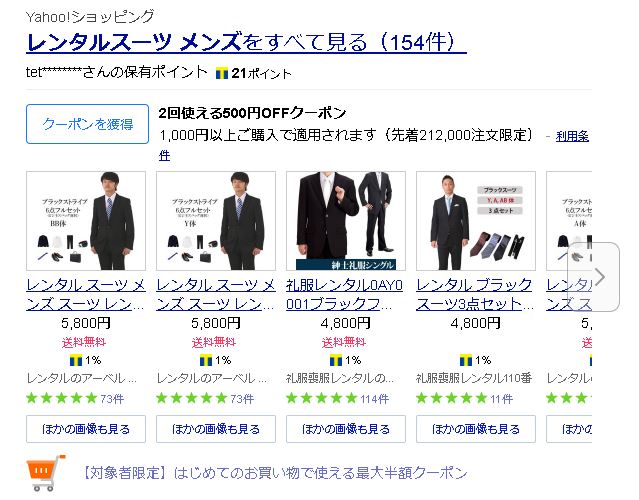639x500 pixels.
Task: Click the star rating showing 114件
Action: click(x=337, y=398)
